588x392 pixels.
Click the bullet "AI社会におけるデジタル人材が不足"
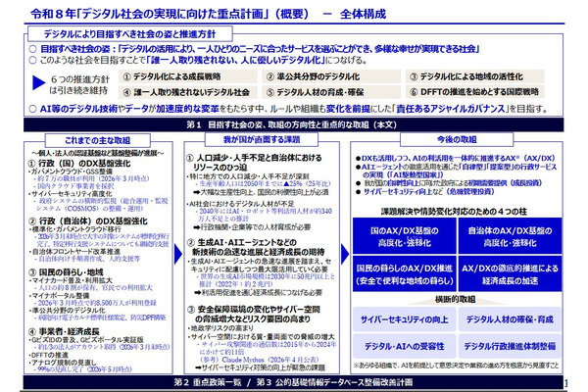[240, 204]
